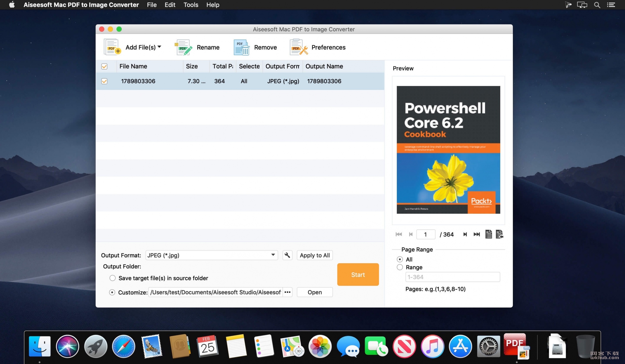The width and height of the screenshot is (625, 364).
Task: Open Maps app in the dock
Action: (x=292, y=346)
